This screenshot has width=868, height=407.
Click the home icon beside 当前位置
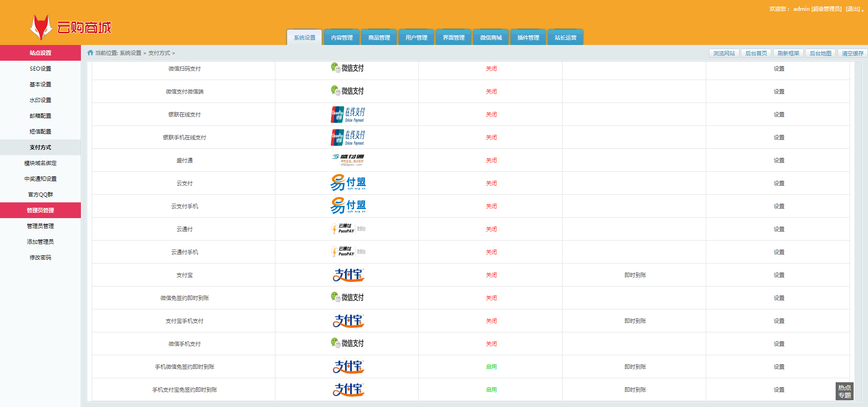click(90, 53)
